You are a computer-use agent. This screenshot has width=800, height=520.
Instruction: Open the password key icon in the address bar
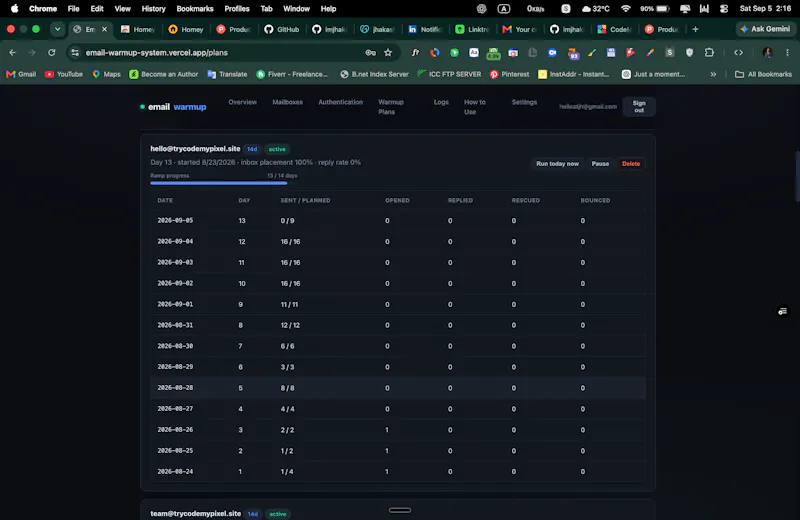[370, 53]
